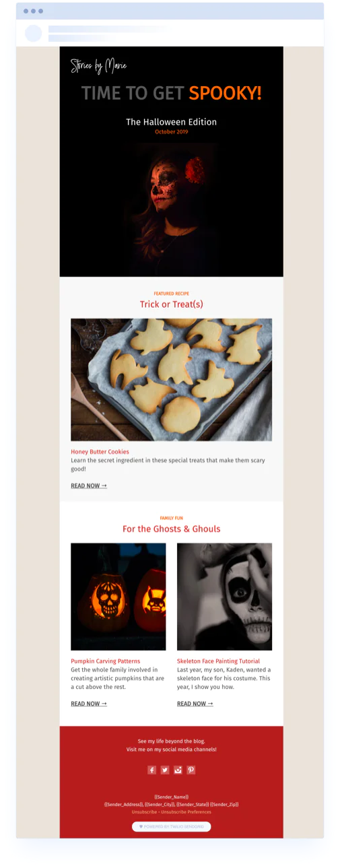Click Read Now under Pumpkin Carving Patterns
The width and height of the screenshot is (340, 868).
pos(89,704)
